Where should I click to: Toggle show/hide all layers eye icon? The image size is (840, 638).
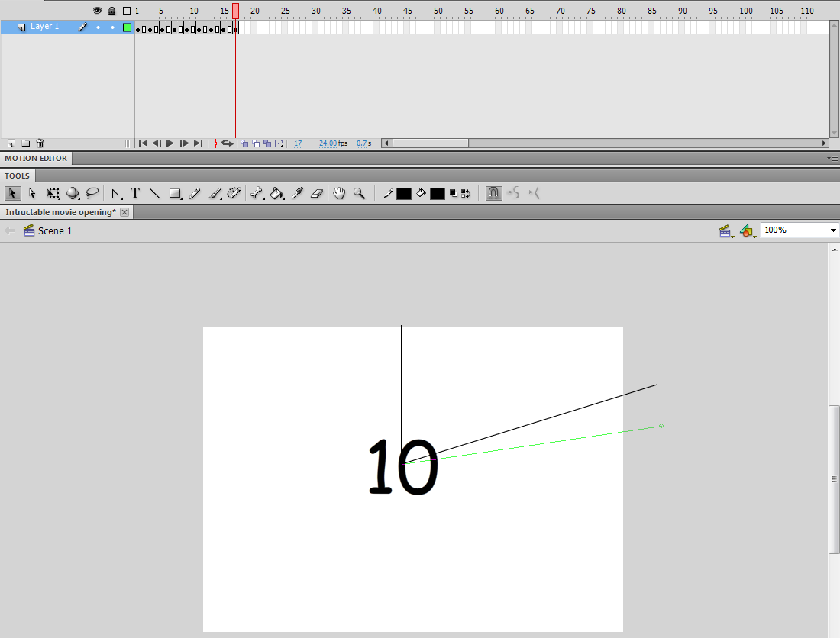(x=97, y=10)
